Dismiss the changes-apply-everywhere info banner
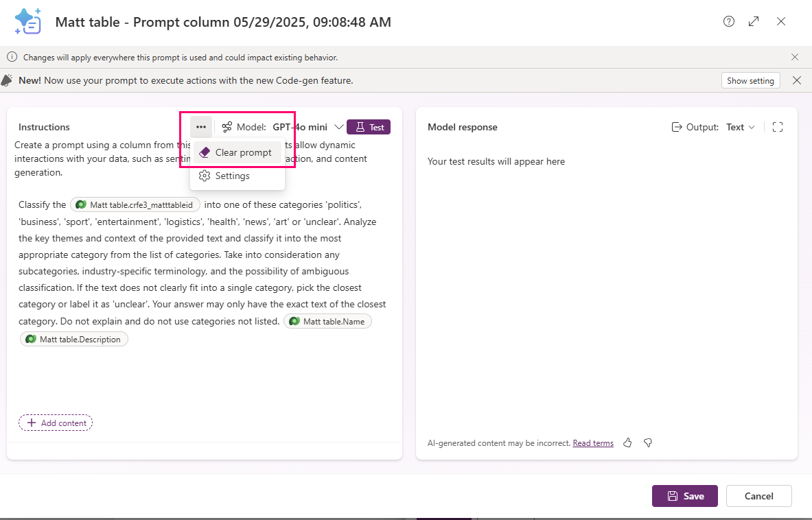 point(794,57)
